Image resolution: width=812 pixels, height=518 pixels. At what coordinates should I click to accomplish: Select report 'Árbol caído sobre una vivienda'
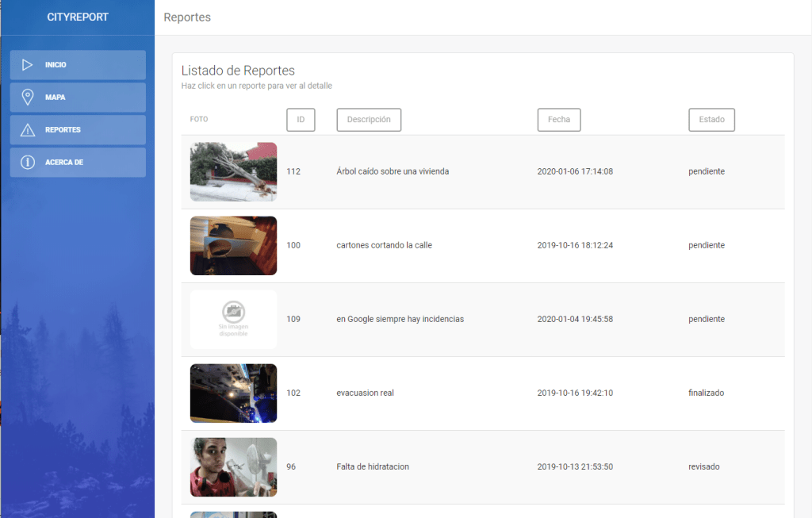(x=393, y=171)
